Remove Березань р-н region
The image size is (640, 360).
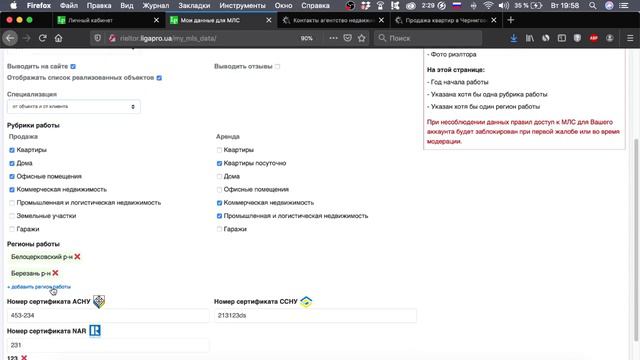click(56, 273)
